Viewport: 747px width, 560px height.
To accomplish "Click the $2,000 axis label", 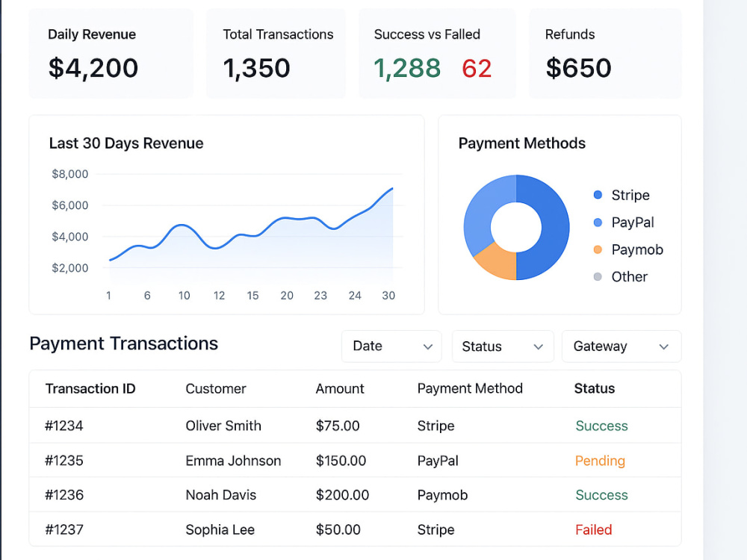I will pyautogui.click(x=70, y=268).
